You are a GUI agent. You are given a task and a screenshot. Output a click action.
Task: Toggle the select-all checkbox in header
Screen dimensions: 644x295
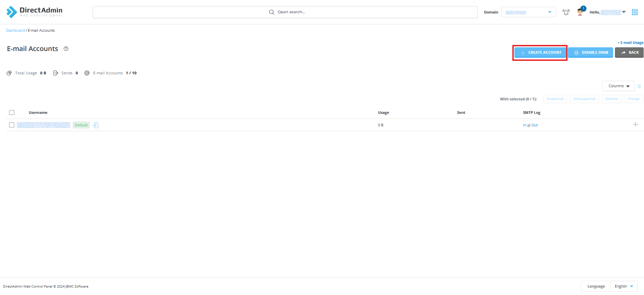click(12, 113)
